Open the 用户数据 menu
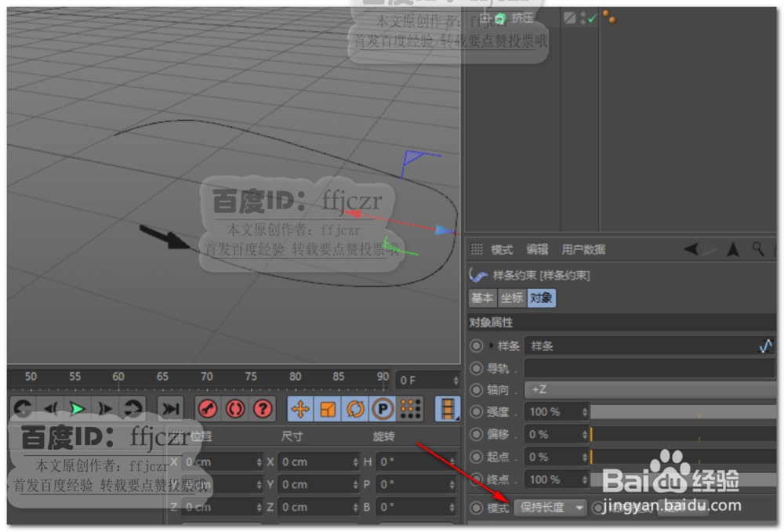Image resolution: width=784 pixels, height=532 pixels. 583,249
